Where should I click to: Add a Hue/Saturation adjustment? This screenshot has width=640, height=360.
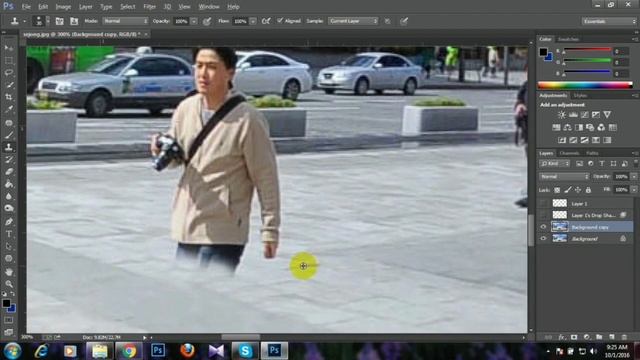[x=556, y=127]
